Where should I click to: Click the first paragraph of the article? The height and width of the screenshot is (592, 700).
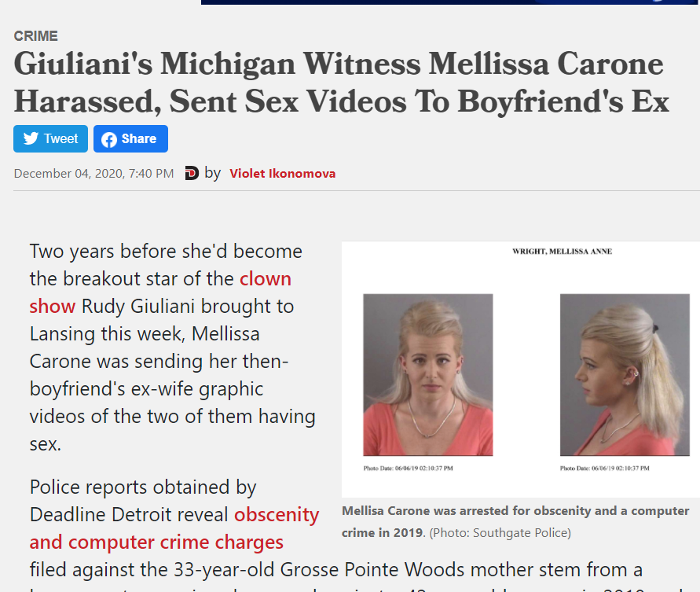coord(172,347)
